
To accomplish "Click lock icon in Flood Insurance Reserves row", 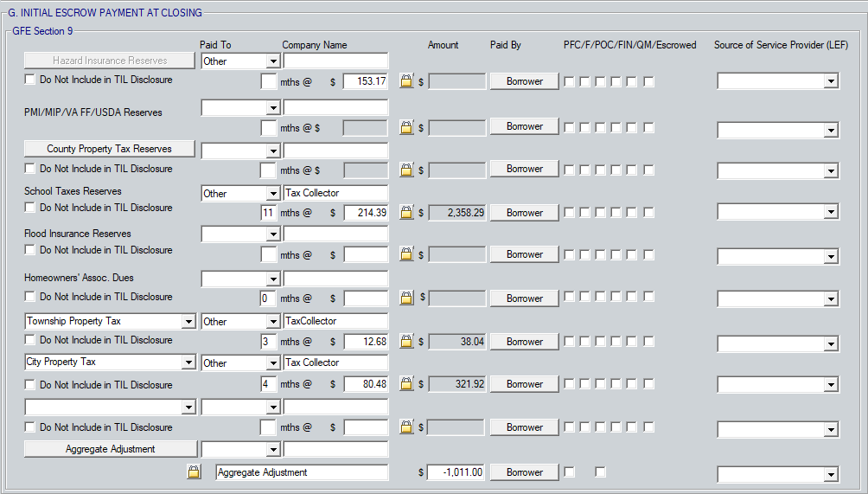I will click(406, 254).
